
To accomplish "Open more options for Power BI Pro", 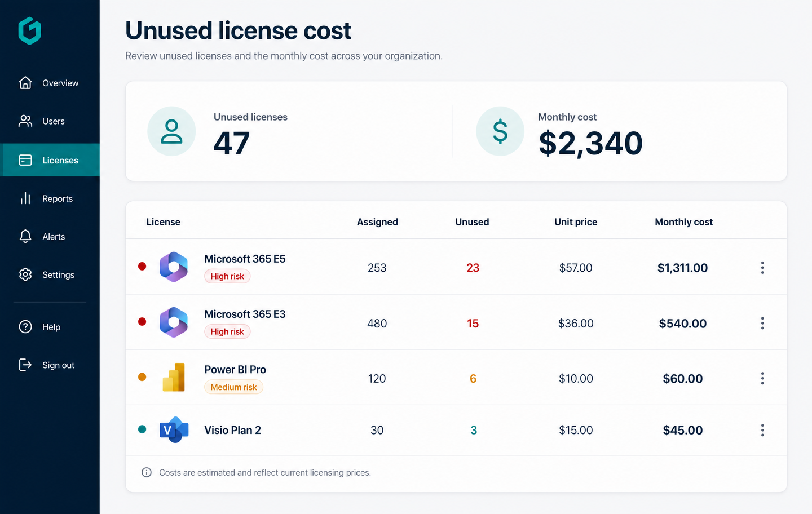I will 762,378.
